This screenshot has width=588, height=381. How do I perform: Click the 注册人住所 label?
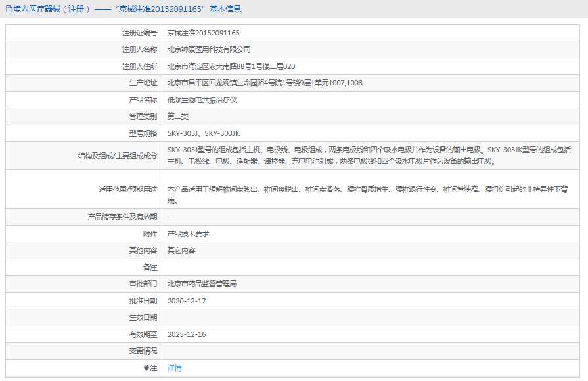pyautogui.click(x=139, y=66)
